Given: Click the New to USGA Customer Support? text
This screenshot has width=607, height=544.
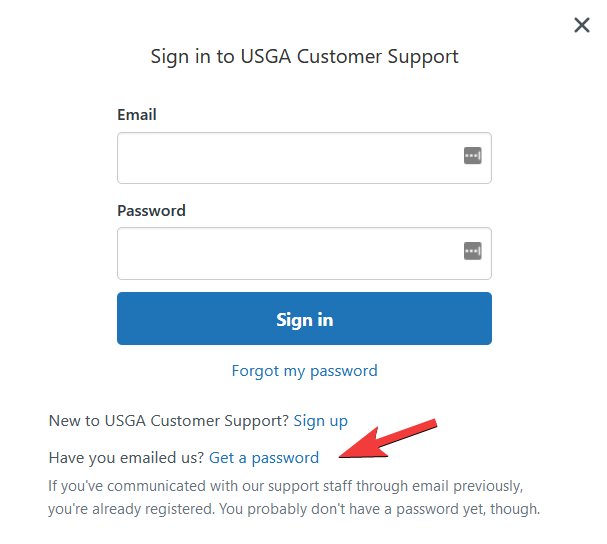Looking at the screenshot, I should tap(168, 421).
